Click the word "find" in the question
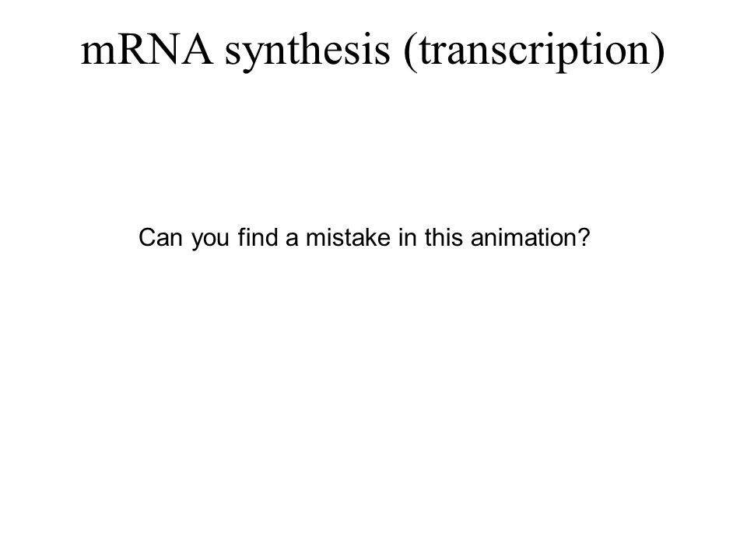 [x=258, y=237]
